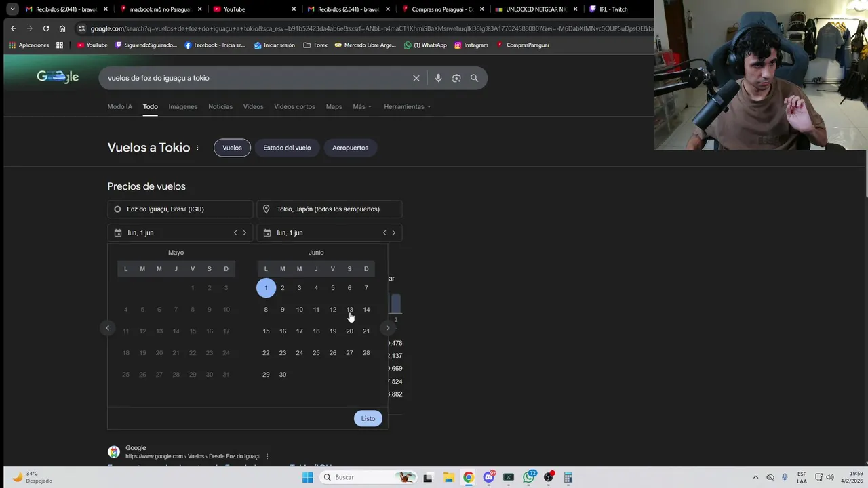Open the tab search dropdown arrow
The width and height of the screenshot is (868, 488).
click(12, 9)
